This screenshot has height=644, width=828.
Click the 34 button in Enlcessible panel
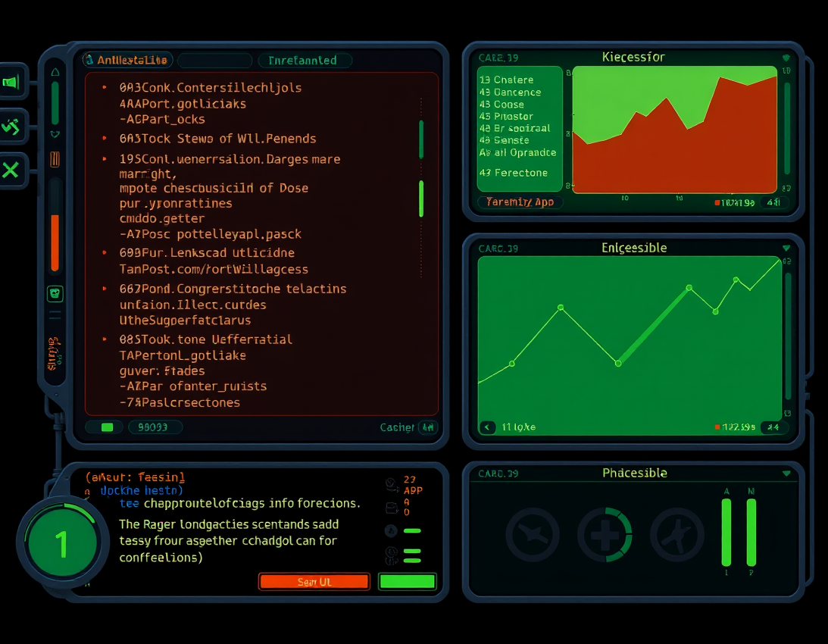773,427
